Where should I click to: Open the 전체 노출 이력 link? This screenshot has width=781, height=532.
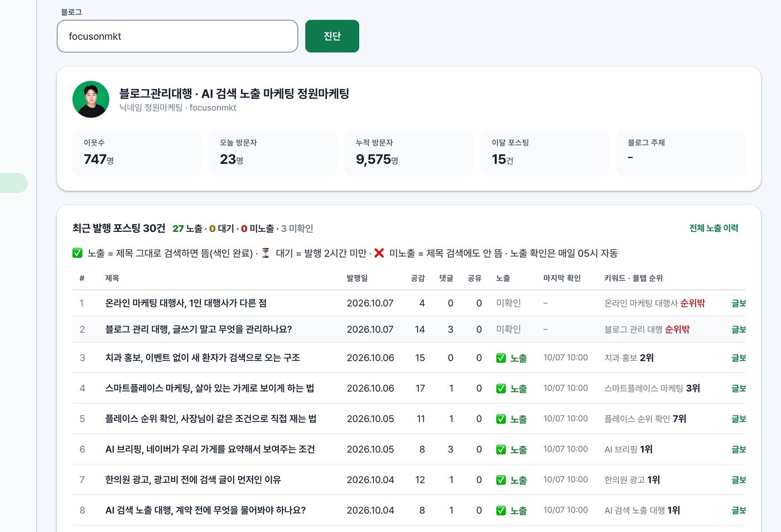(x=713, y=228)
